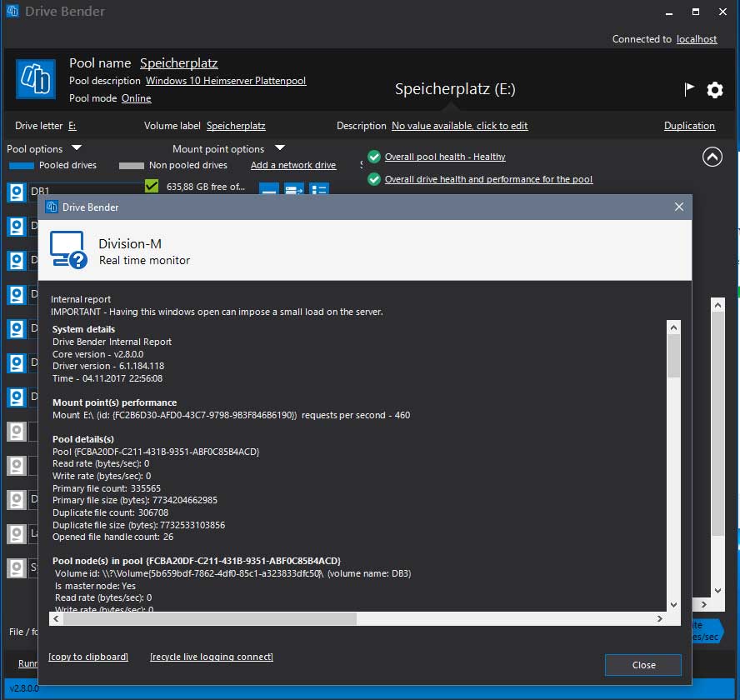Click the green check icon beside Overall pool health
Image resolution: width=740 pixels, height=700 pixels.
click(374, 157)
